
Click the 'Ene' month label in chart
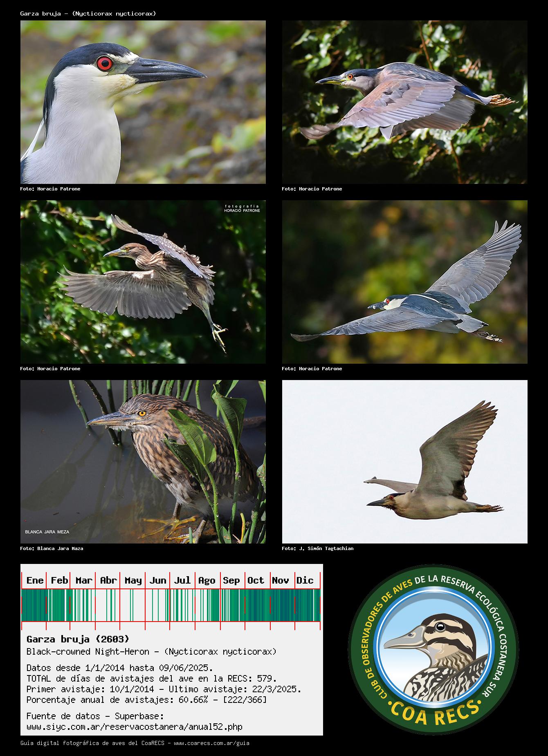click(35, 580)
